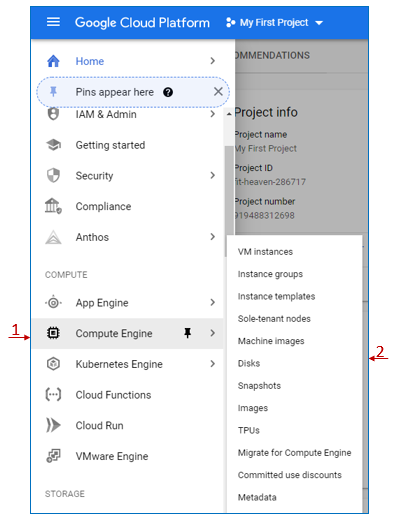Open Cloud Run menu entry
This screenshot has width=398, height=525.
(99, 426)
